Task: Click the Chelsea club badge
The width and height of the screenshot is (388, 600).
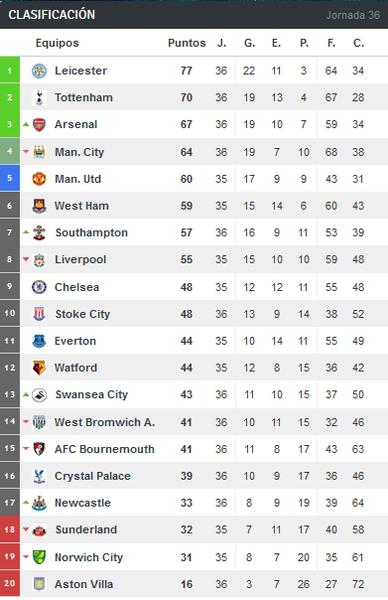Action: [39, 287]
